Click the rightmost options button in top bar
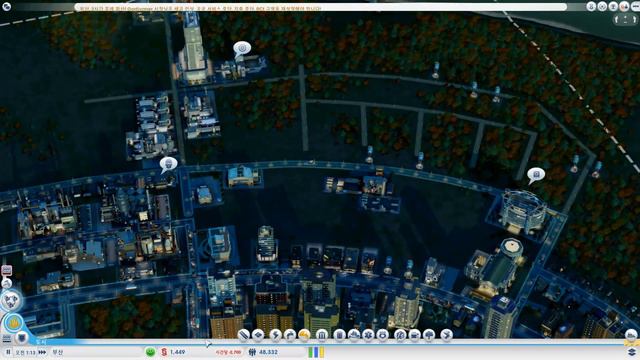The height and width of the screenshot is (360, 640). pos(635,6)
